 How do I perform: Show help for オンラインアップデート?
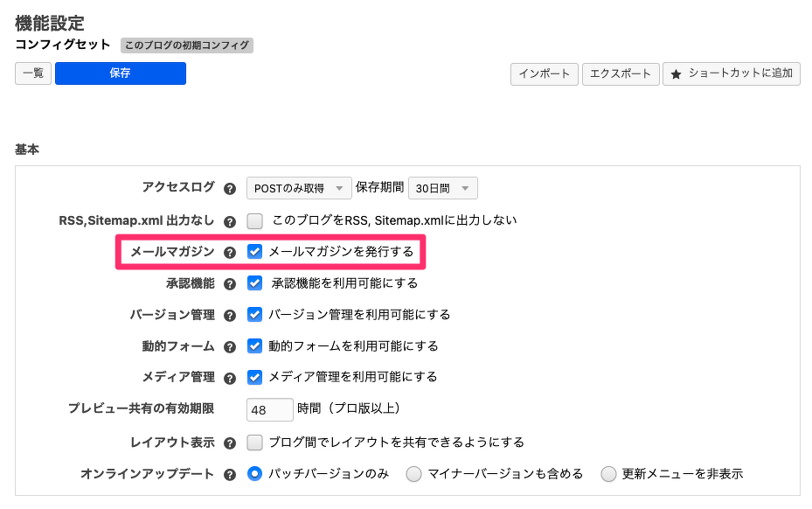230,474
